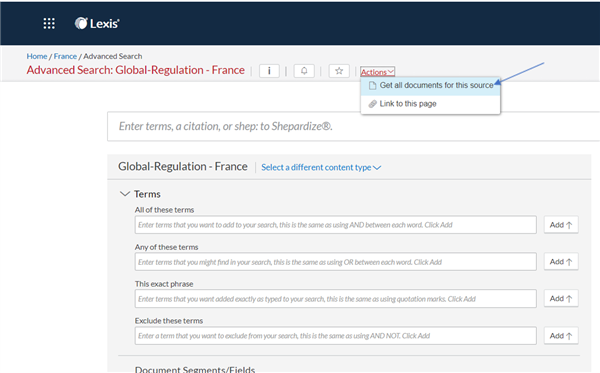Click the document icon beside Get all documents
The width and height of the screenshot is (600, 373).
pyautogui.click(x=372, y=85)
